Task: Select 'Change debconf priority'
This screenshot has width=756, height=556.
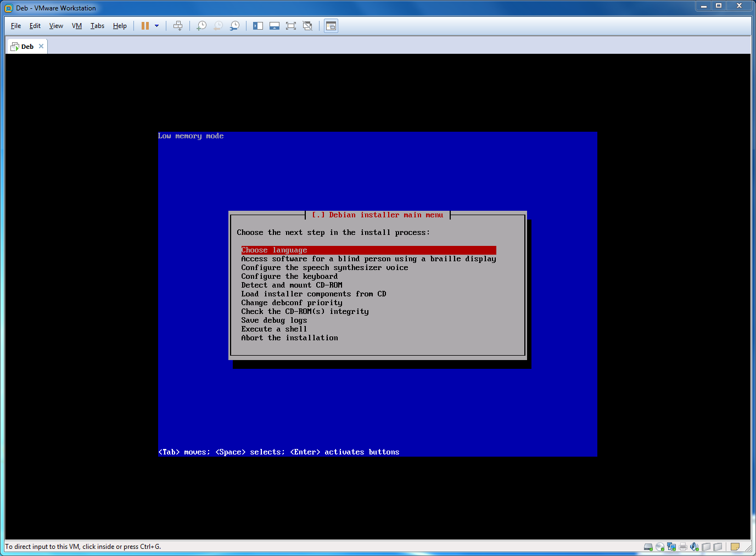Action: pos(292,303)
